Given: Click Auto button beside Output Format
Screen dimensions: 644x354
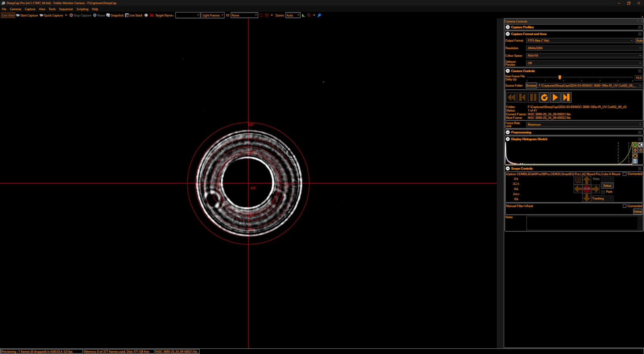Looking at the screenshot, I should (639, 41).
